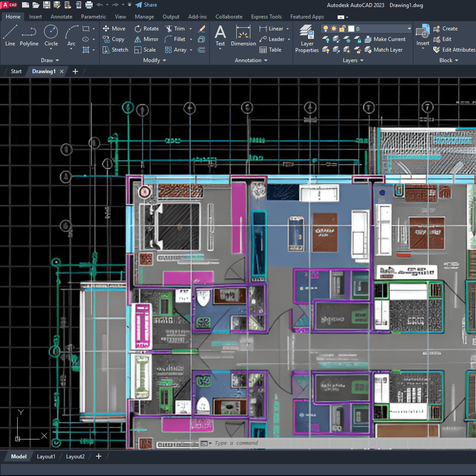Image resolution: width=476 pixels, height=476 pixels.
Task: Open the Layout1 tab
Action: [x=46, y=457]
